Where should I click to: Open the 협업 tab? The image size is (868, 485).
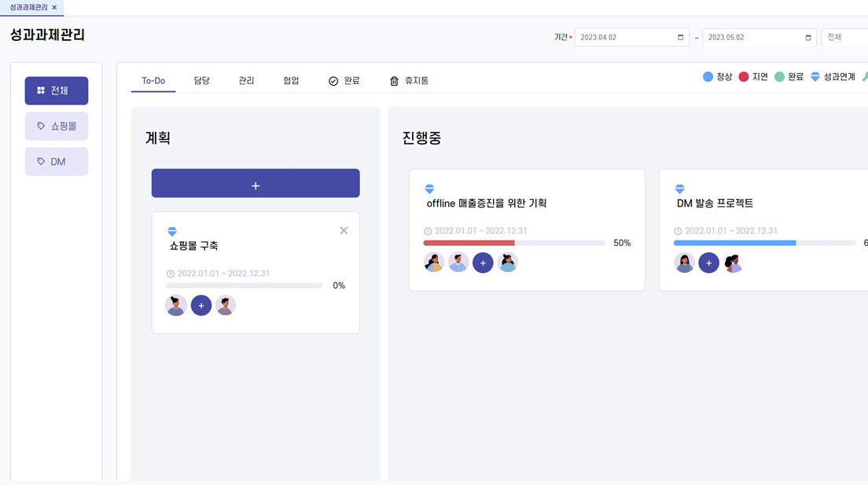tap(291, 81)
